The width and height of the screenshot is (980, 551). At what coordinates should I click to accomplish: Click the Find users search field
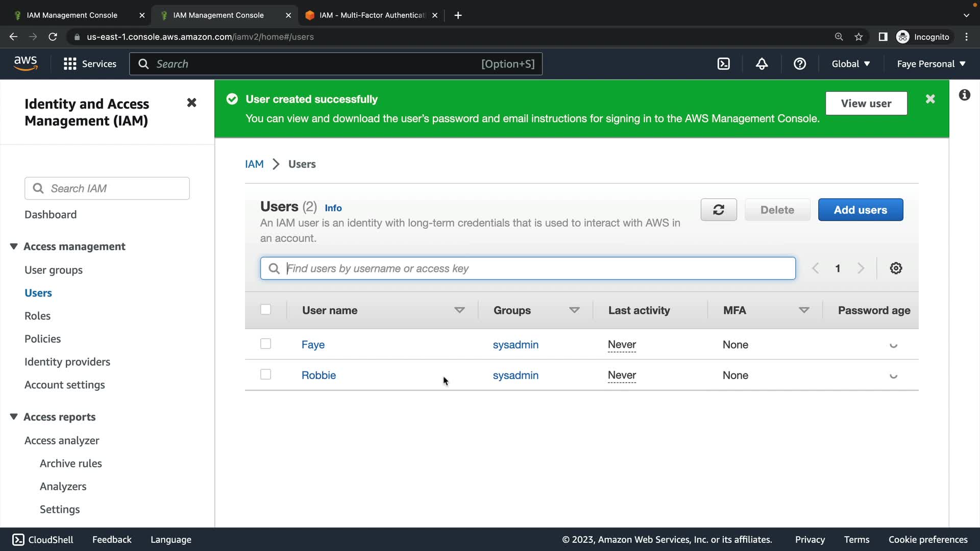527,268
